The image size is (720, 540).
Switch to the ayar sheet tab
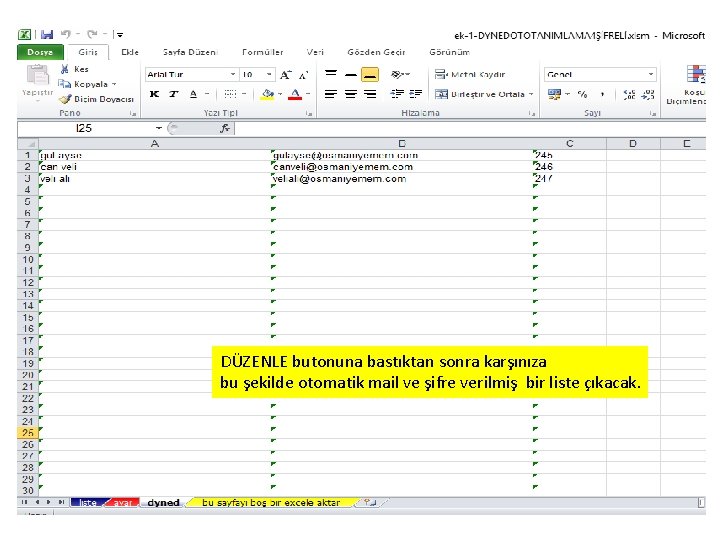pos(123,503)
